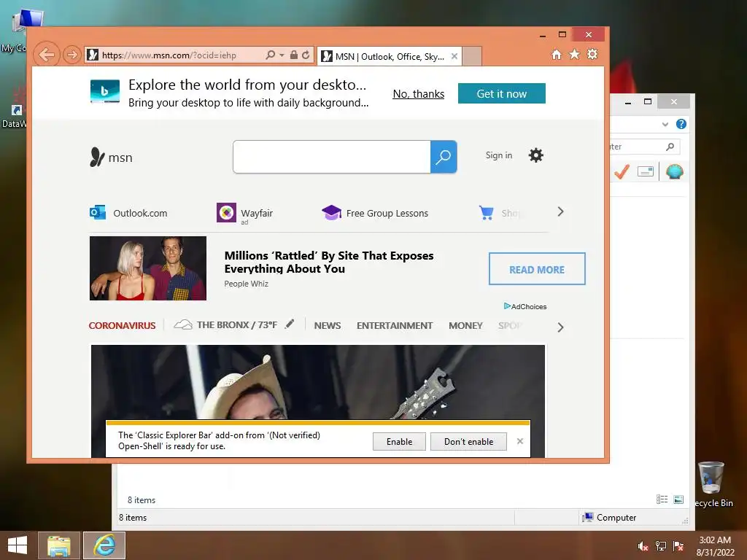Open a new blank tab

tap(472, 56)
